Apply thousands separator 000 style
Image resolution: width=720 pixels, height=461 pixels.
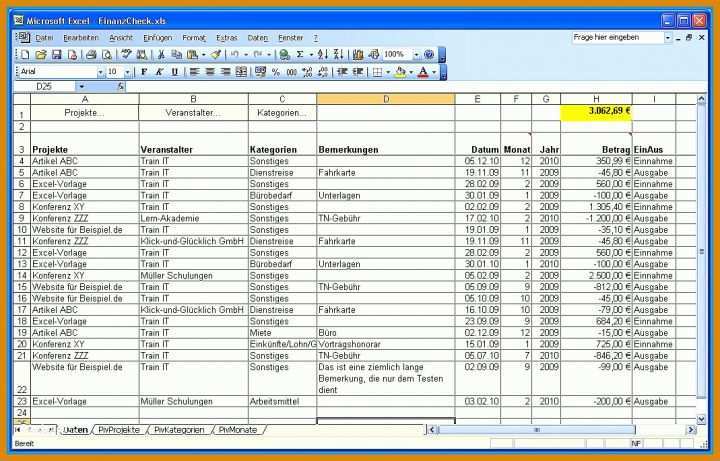tap(291, 72)
